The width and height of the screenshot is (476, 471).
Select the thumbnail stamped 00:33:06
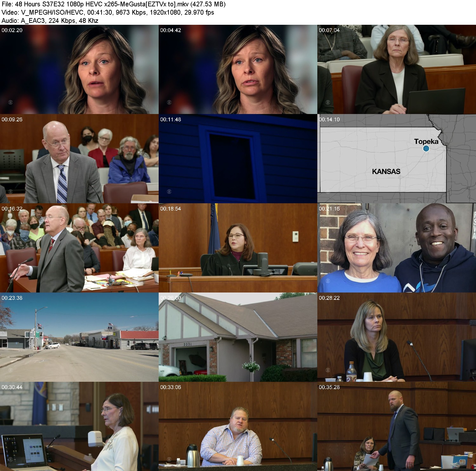238,427
